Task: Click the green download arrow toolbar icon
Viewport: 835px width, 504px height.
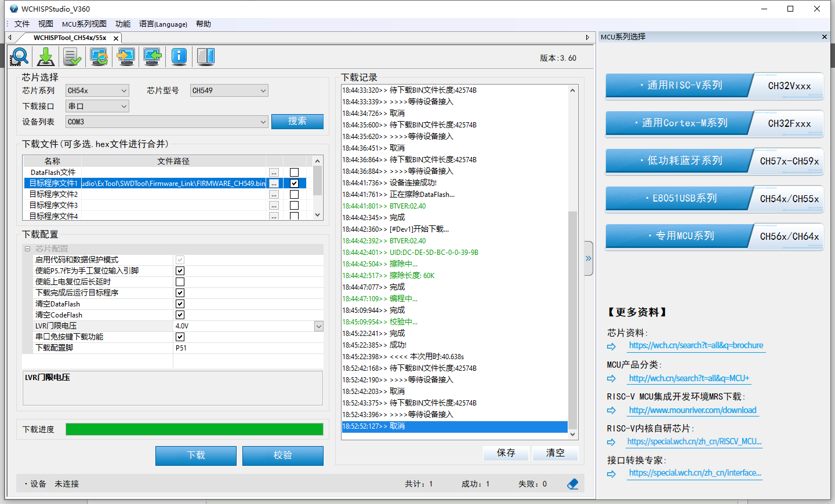Action: coord(46,57)
